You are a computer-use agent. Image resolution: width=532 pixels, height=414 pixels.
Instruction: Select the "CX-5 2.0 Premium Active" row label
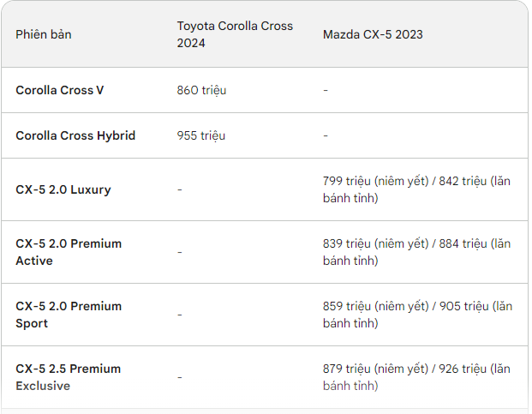(x=69, y=252)
